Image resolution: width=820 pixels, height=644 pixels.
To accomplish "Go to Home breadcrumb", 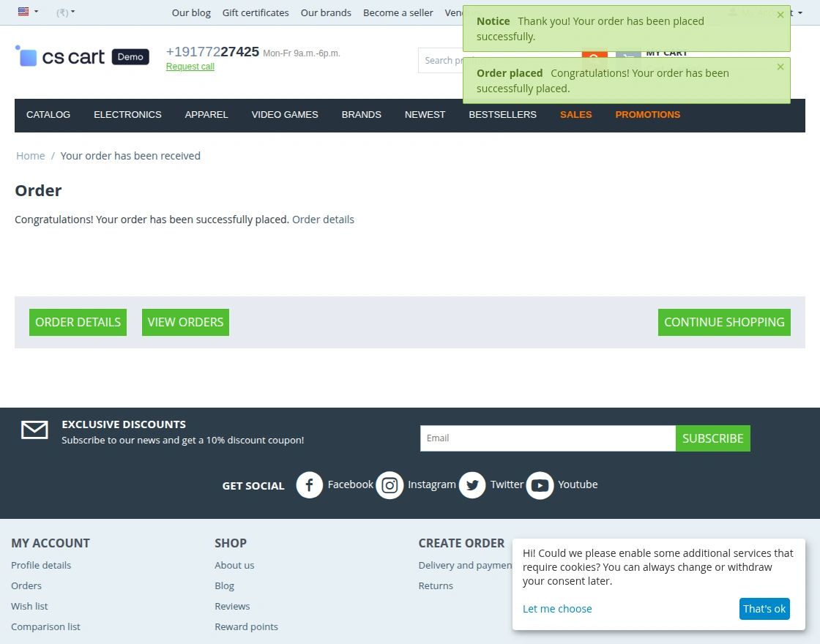I will click(x=30, y=156).
